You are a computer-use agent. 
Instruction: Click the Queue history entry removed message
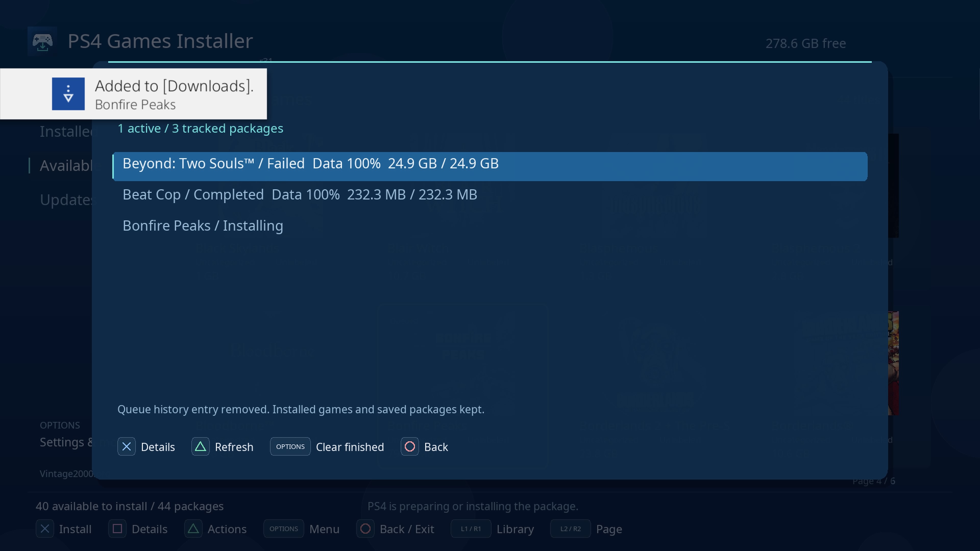(301, 409)
